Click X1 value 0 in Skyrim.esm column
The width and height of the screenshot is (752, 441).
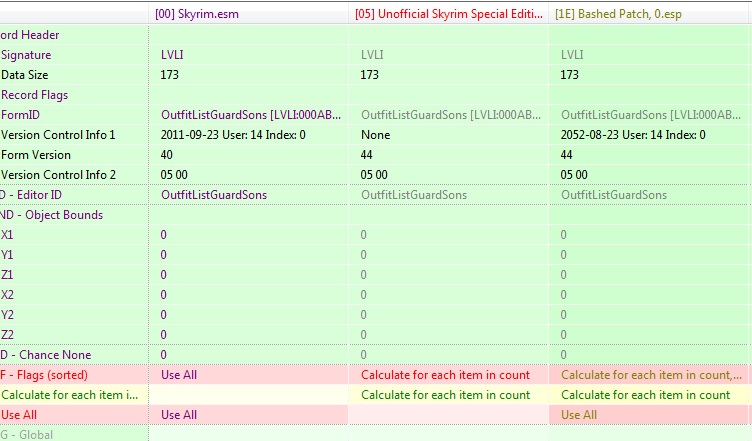tap(164, 235)
